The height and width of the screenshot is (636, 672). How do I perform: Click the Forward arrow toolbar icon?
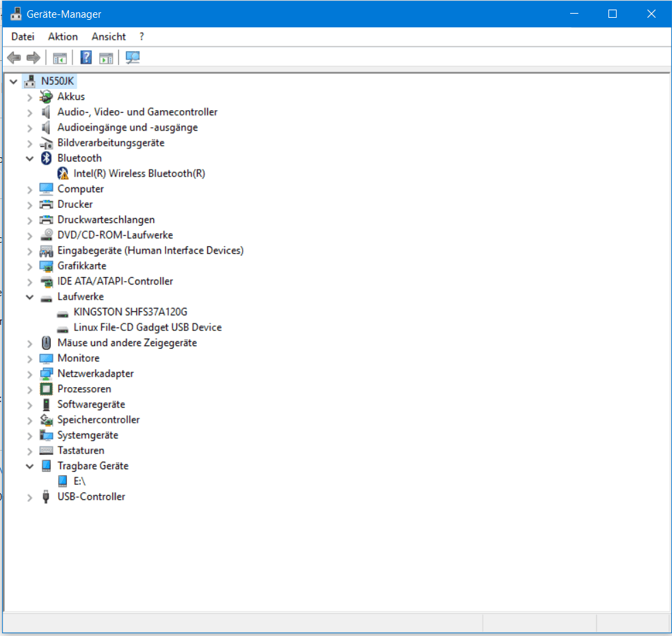coord(33,57)
